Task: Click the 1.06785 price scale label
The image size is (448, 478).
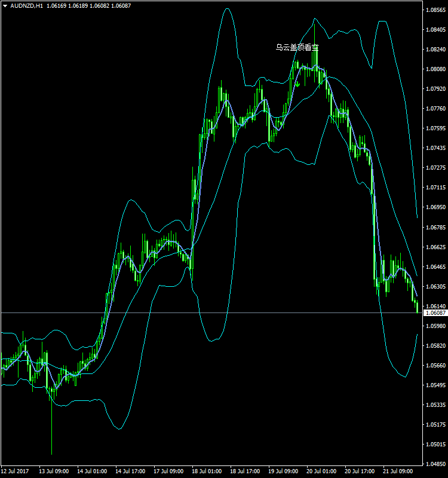Action: (x=436, y=228)
